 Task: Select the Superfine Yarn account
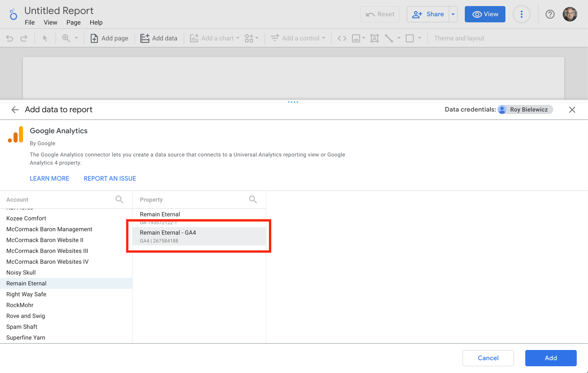66,337
